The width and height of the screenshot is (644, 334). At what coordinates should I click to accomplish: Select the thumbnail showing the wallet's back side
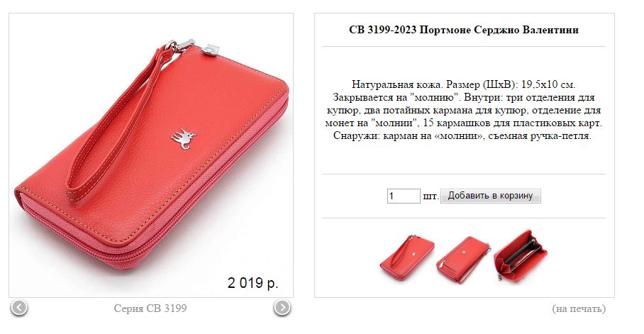463,259
